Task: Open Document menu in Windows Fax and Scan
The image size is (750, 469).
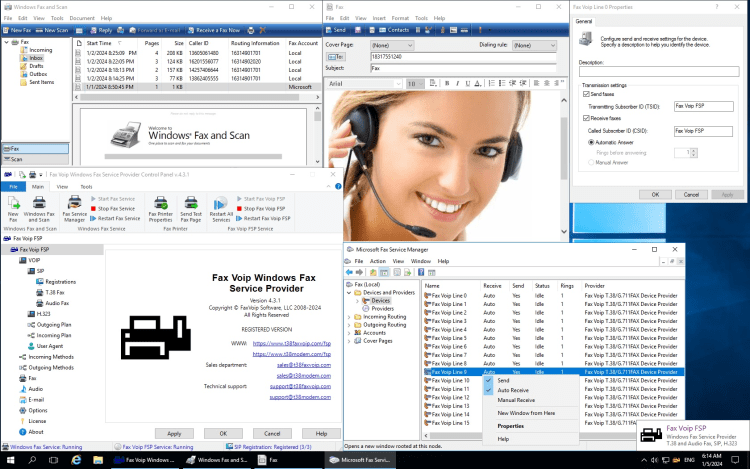Action: click(x=82, y=18)
